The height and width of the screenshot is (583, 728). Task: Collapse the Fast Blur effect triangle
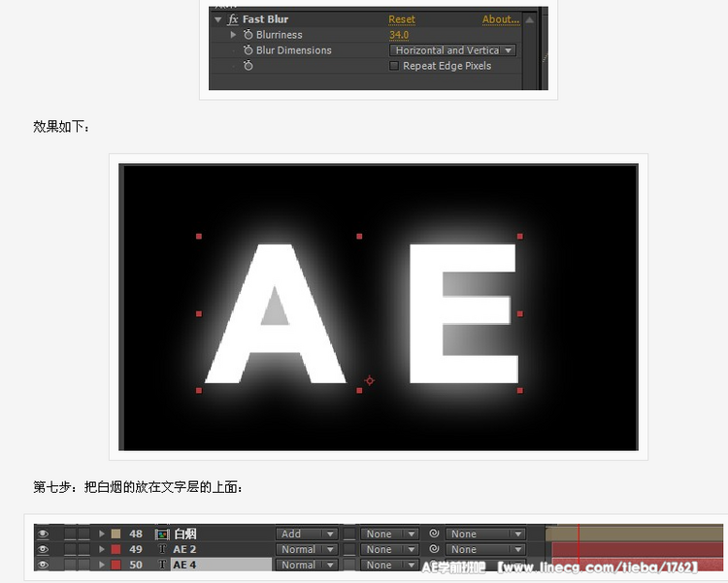pyautogui.click(x=217, y=20)
